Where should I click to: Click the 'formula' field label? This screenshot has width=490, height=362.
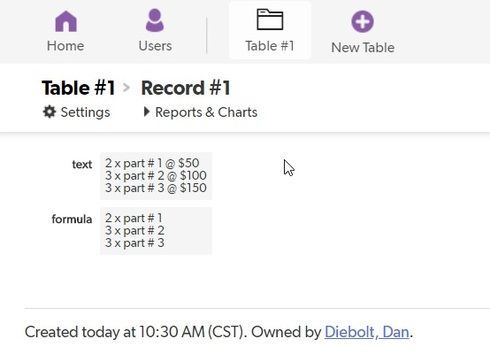pos(72,219)
